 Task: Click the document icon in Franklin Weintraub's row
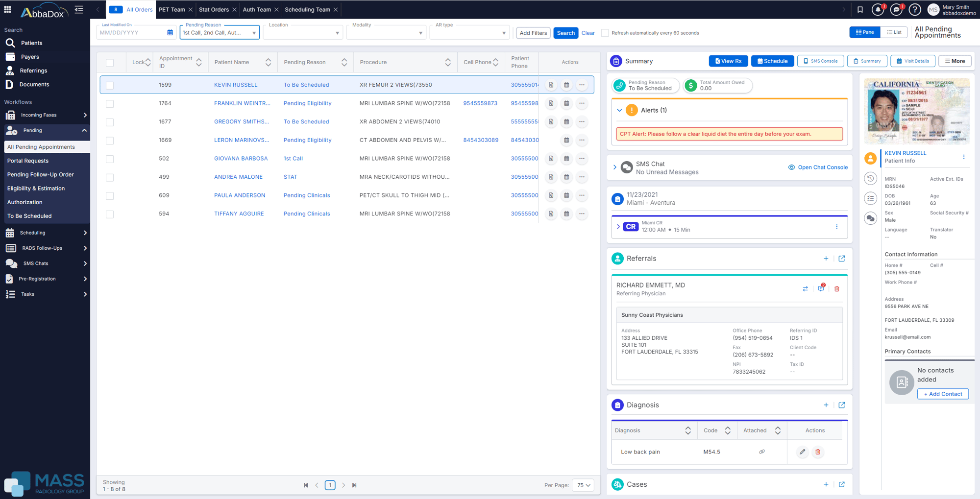[x=551, y=103]
